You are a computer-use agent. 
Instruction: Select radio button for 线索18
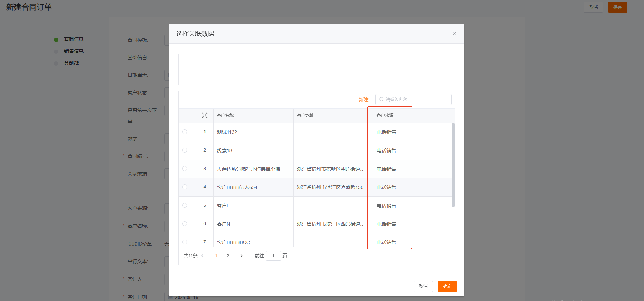click(185, 150)
